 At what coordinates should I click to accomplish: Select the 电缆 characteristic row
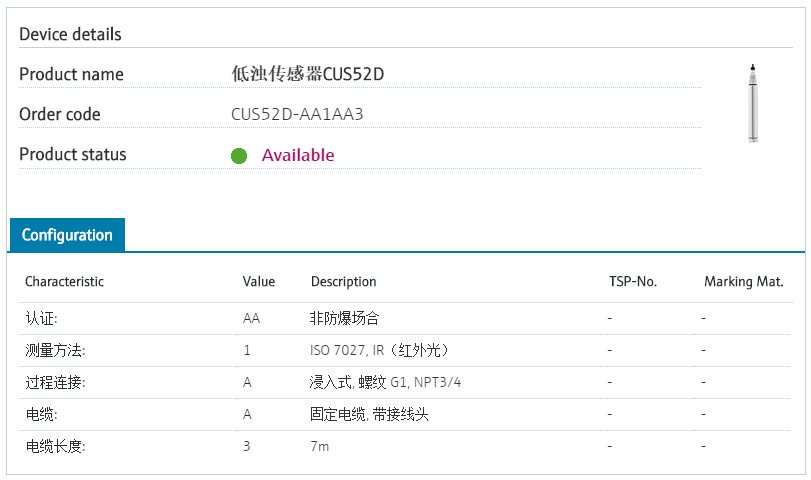click(x=42, y=414)
